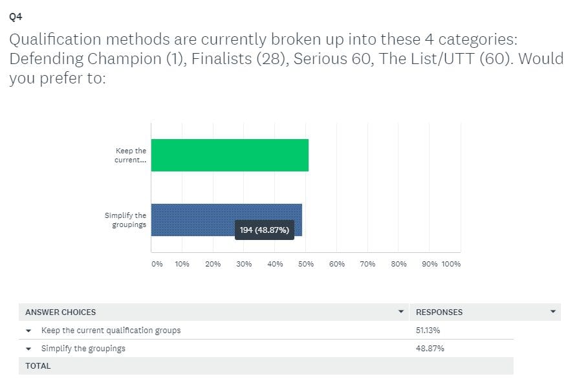Click the ANSWER CHOICES header
Image resolution: width=579 pixels, height=392 pixels.
tap(61, 312)
